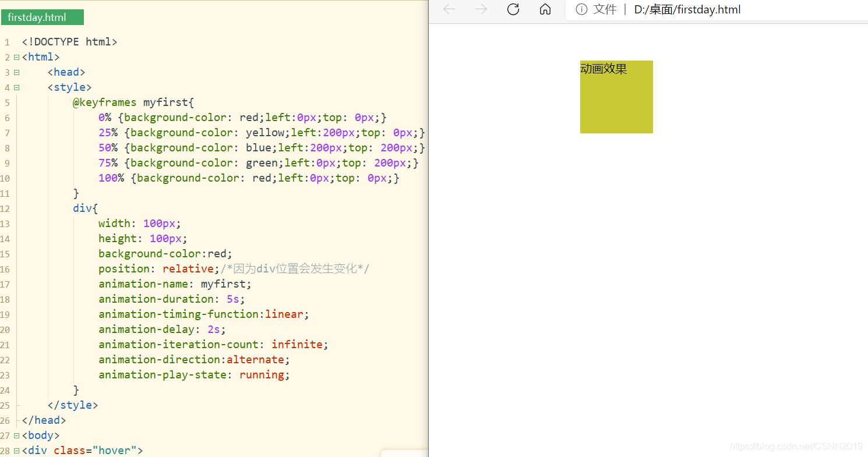Click the 100% keyframe line
Viewport: 868px width, 457px height.
pos(249,178)
